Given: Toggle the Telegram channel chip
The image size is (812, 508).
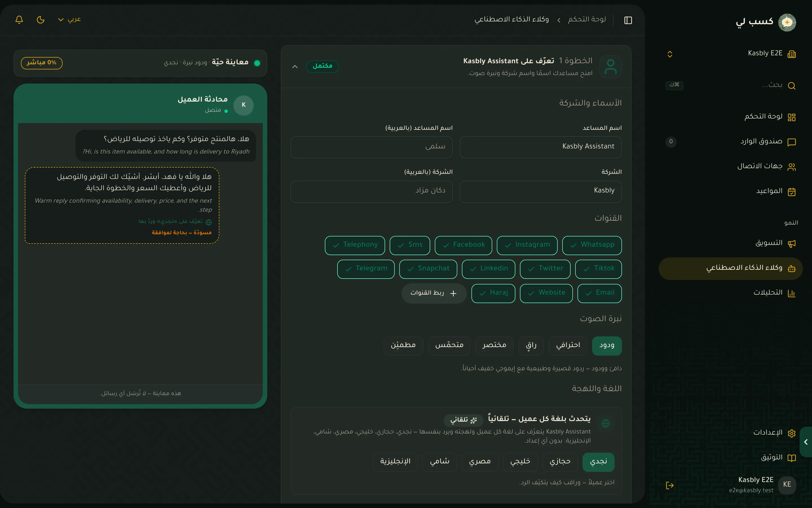Looking at the screenshot, I should pyautogui.click(x=366, y=269).
